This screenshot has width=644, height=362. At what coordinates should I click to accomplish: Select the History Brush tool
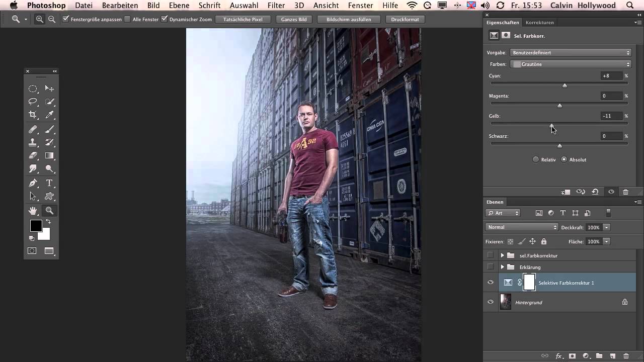[x=49, y=142]
